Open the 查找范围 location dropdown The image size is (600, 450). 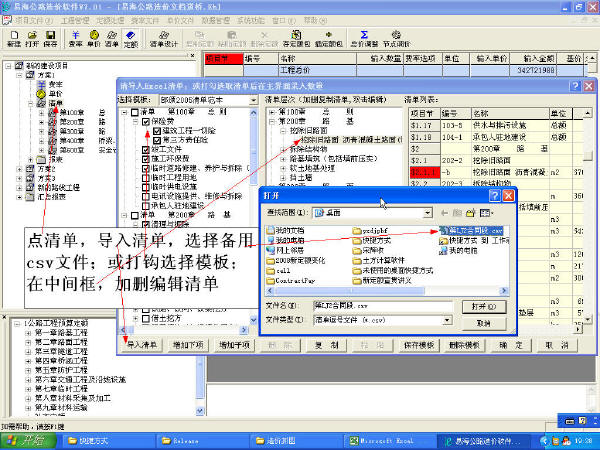coord(427,213)
